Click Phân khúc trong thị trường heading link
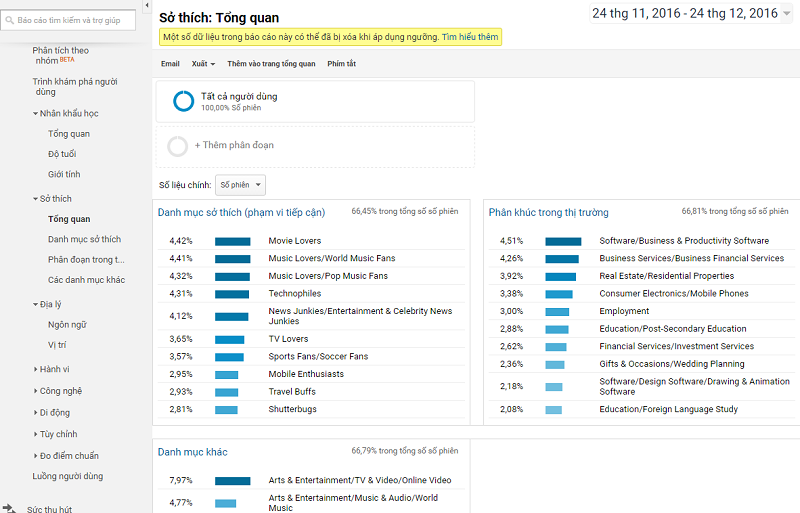This screenshot has width=800, height=513. 548,212
